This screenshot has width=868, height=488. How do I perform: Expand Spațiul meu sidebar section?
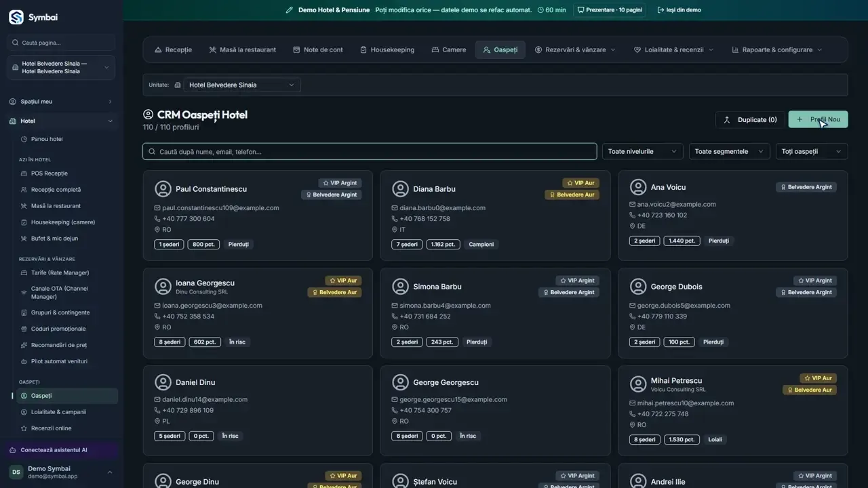61,102
